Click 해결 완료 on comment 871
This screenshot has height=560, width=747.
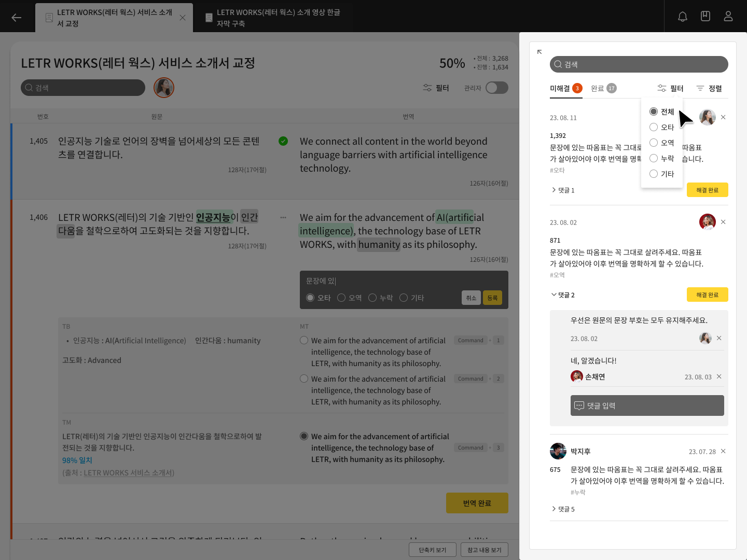click(707, 295)
